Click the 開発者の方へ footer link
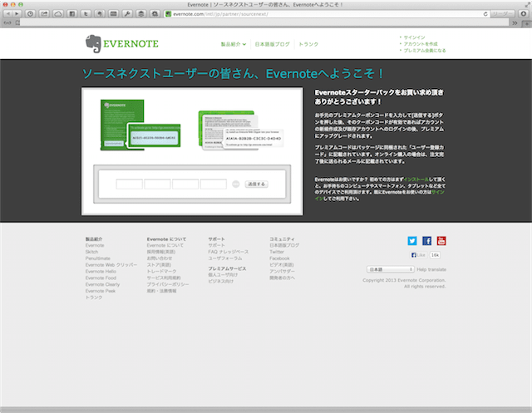 [283, 278]
